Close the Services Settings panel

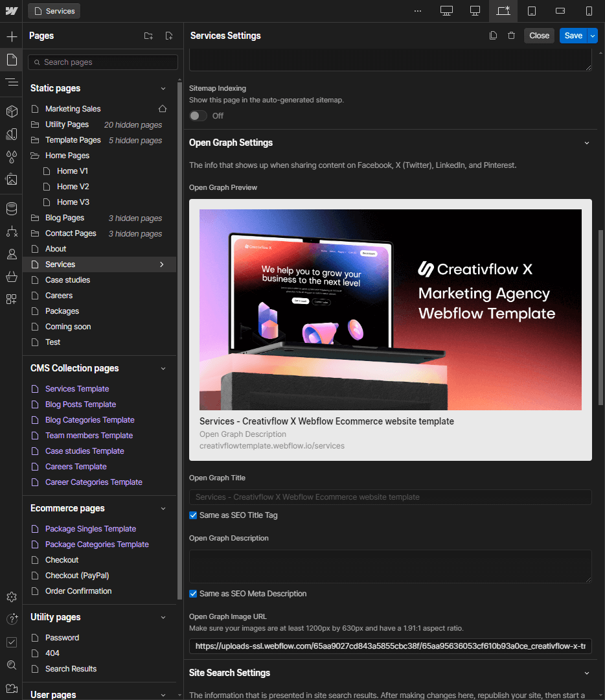point(539,35)
